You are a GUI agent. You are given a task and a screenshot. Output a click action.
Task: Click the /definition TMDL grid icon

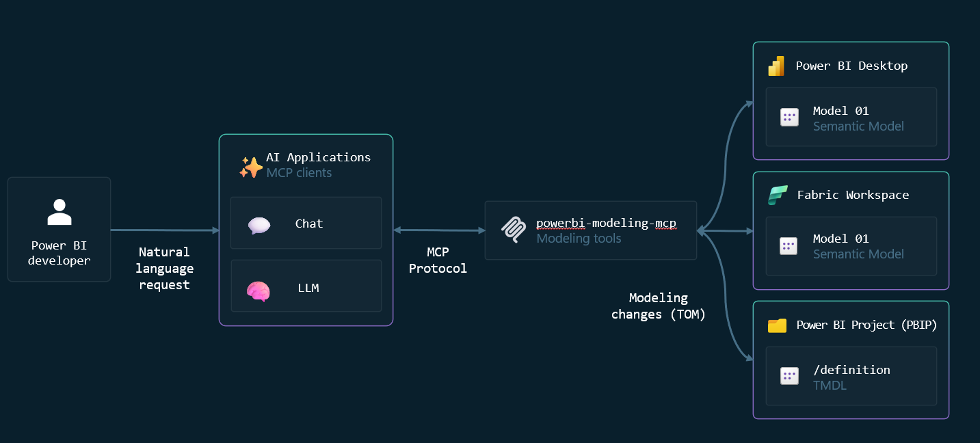point(789,376)
